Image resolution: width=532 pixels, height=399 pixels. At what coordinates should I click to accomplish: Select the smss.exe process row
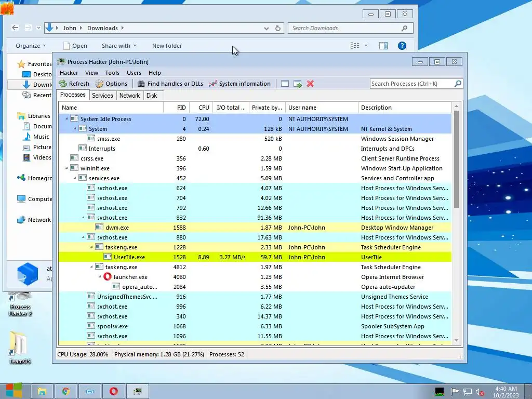point(255,139)
